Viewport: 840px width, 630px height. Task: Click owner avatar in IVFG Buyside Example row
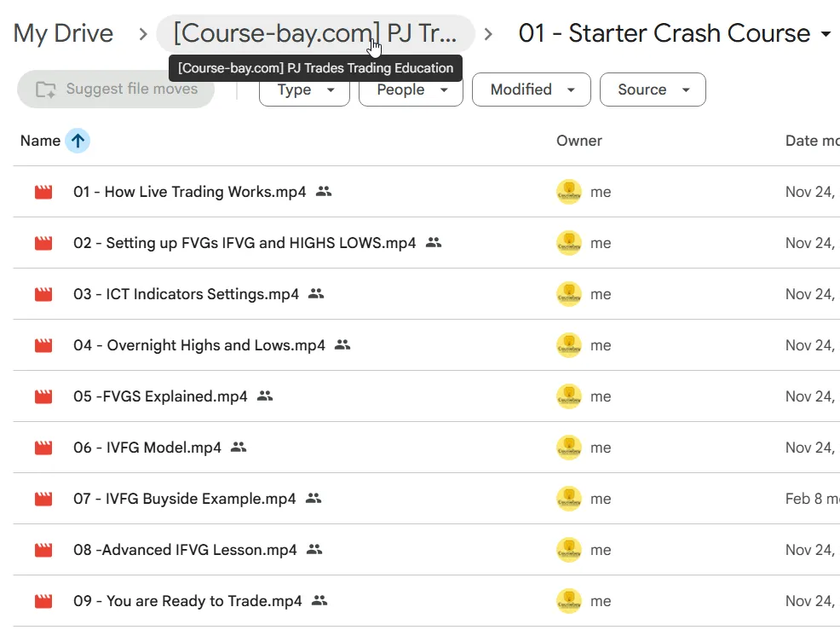(x=569, y=500)
